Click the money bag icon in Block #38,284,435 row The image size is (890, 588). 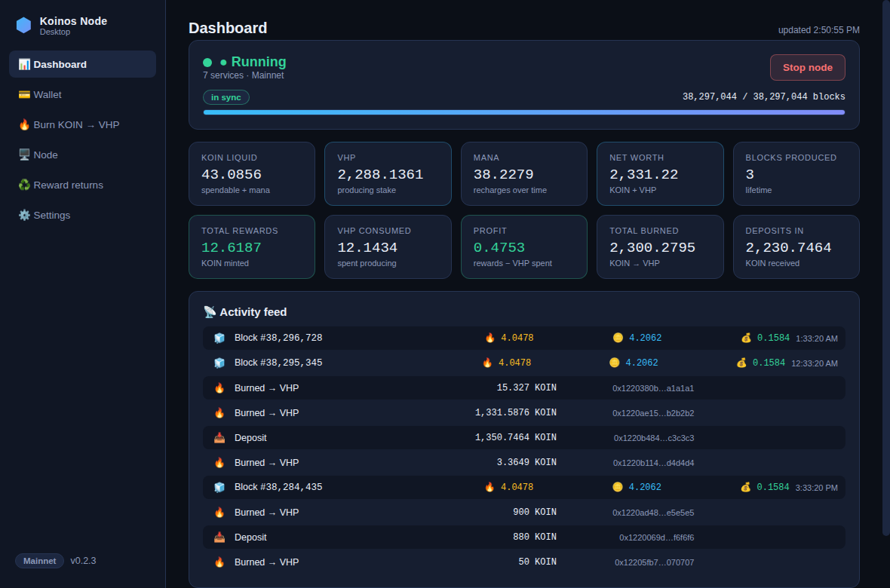pyautogui.click(x=746, y=487)
